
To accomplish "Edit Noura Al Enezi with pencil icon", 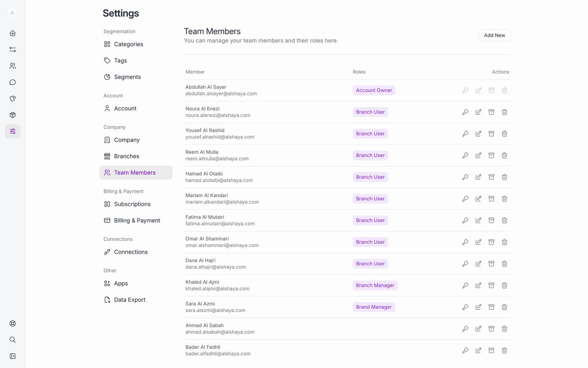I will point(478,112).
